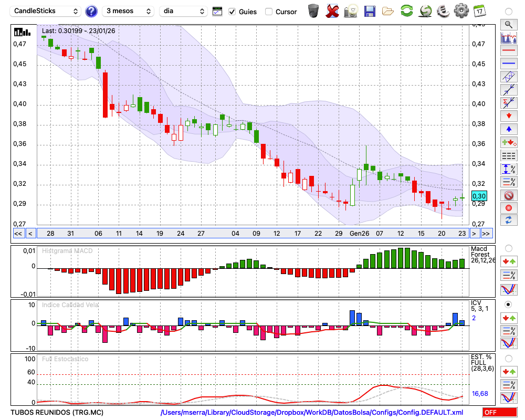Open the '3 mesos' period dropdown
The width and height of the screenshot is (525, 420).
(x=128, y=12)
